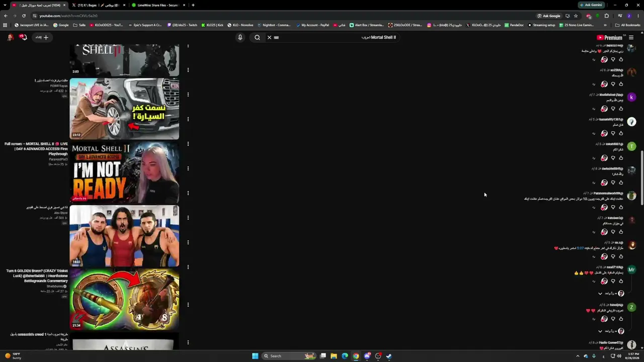The image size is (644, 362).
Task: Bookmark this page with the star icon
Action: coord(576,16)
